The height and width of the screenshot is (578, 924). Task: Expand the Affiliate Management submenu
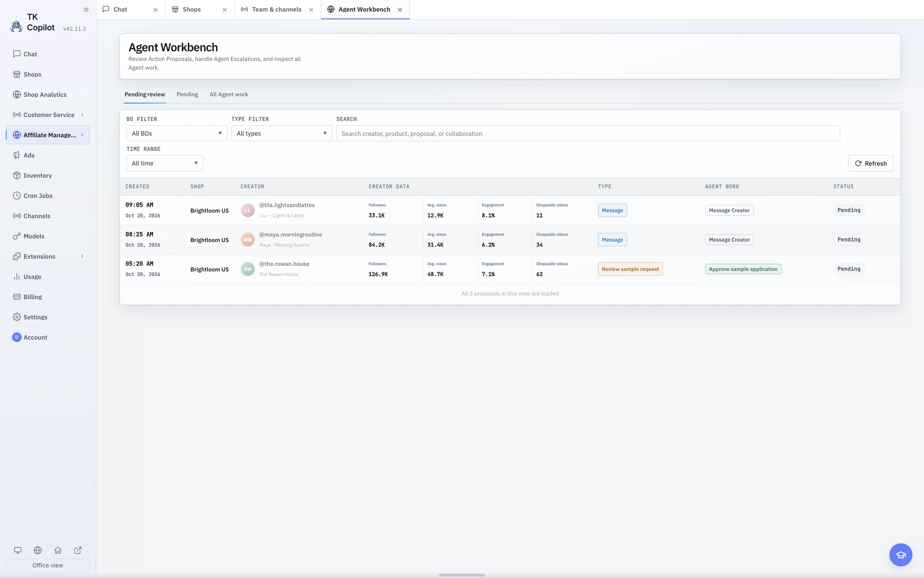82,135
